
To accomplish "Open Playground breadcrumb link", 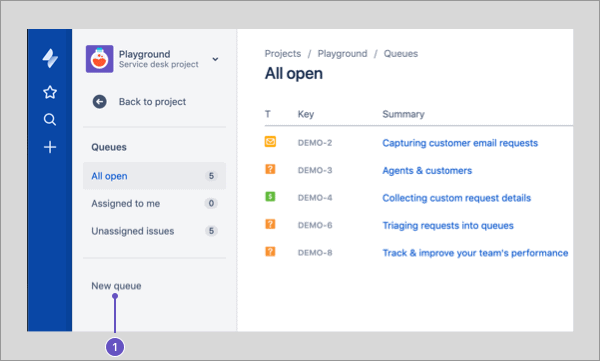I will coord(342,54).
